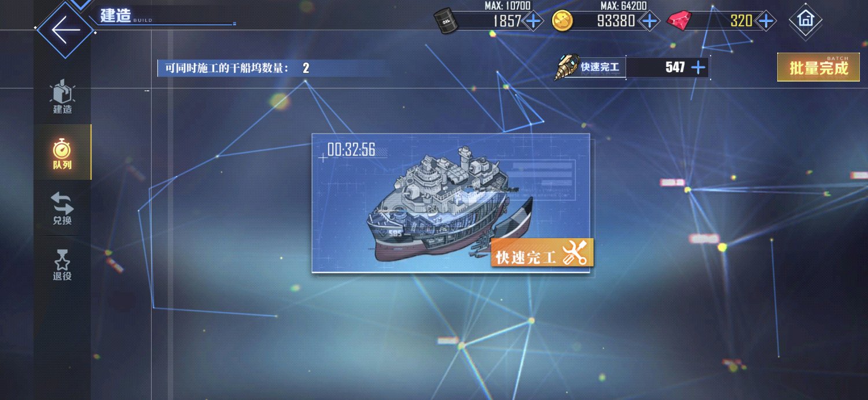This screenshot has height=400, width=868.
Task: Add more gold coins with plus icon
Action: pos(650,21)
